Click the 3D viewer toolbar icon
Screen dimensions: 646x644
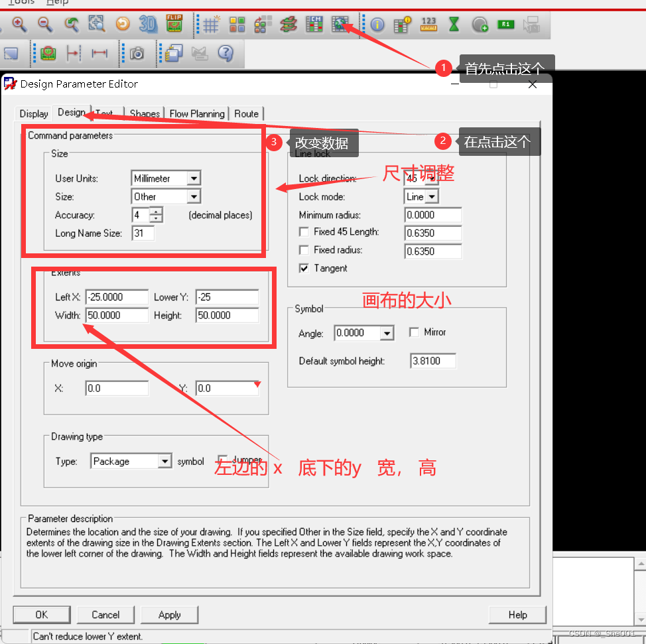(x=148, y=25)
